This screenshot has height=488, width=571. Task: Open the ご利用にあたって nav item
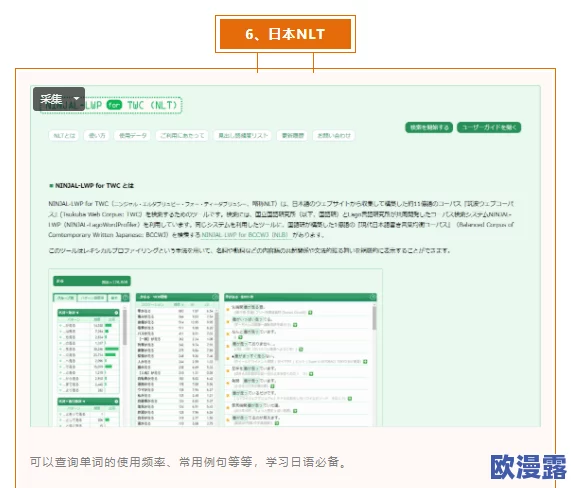(182, 135)
